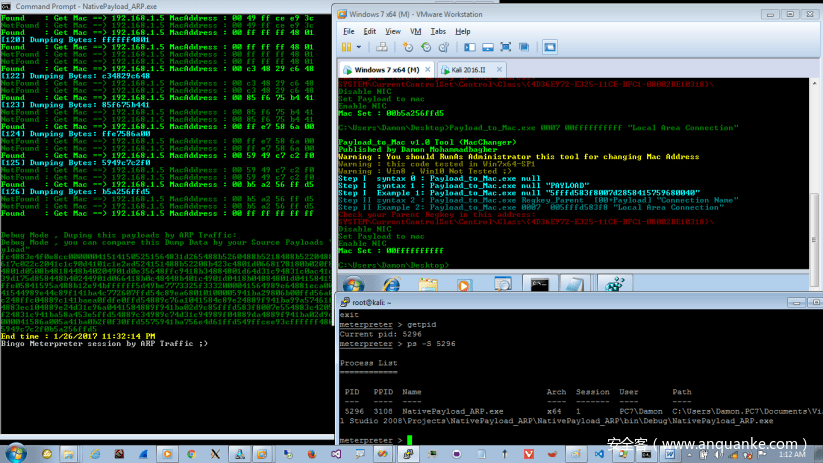Open the Edit menu in VMware Workstation
This screenshot has height=463, width=823.
click(370, 31)
